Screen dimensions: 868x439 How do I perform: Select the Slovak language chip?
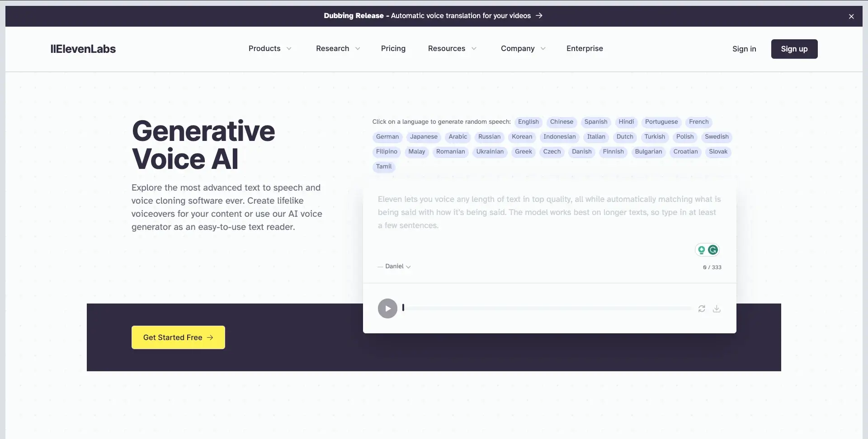(x=718, y=152)
